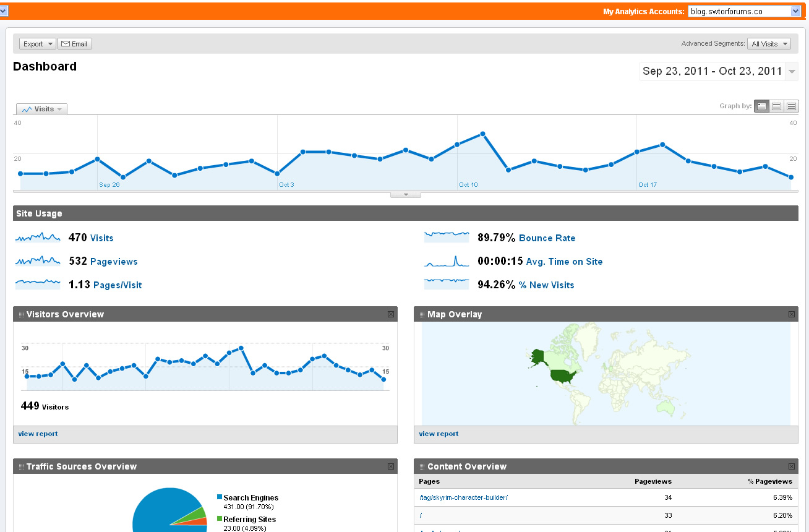Click the "1.13" pages per visit value
The width and height of the screenshot is (809, 532).
tap(79, 285)
